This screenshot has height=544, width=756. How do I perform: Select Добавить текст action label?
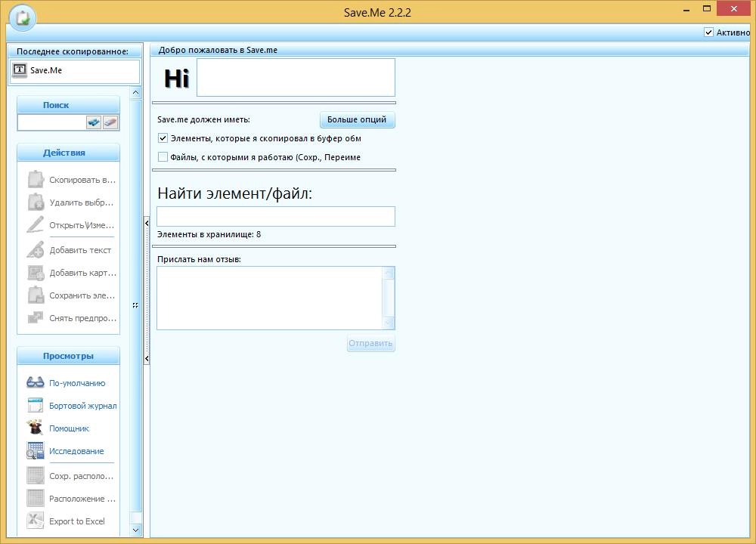pos(80,250)
